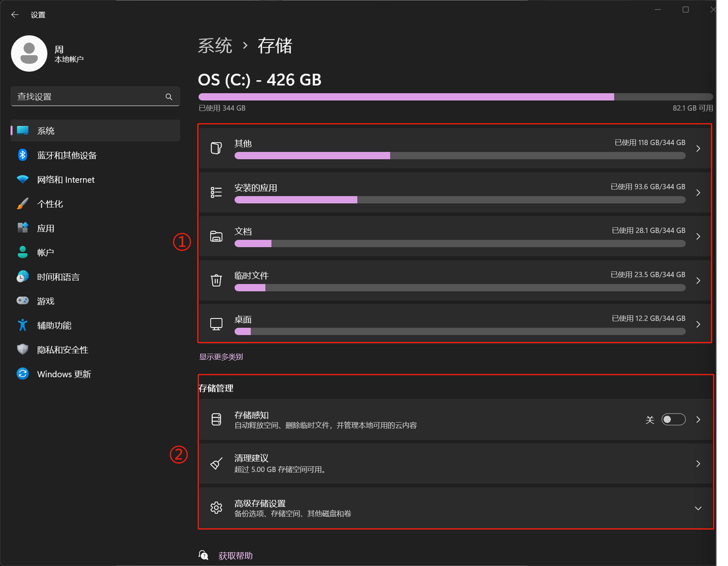728x566 pixels.
Task: Open 其他 details via its chevron
Action: 698,148
